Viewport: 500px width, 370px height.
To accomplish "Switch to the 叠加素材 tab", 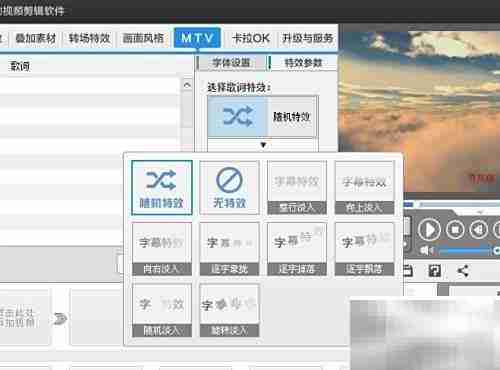I will click(36, 38).
